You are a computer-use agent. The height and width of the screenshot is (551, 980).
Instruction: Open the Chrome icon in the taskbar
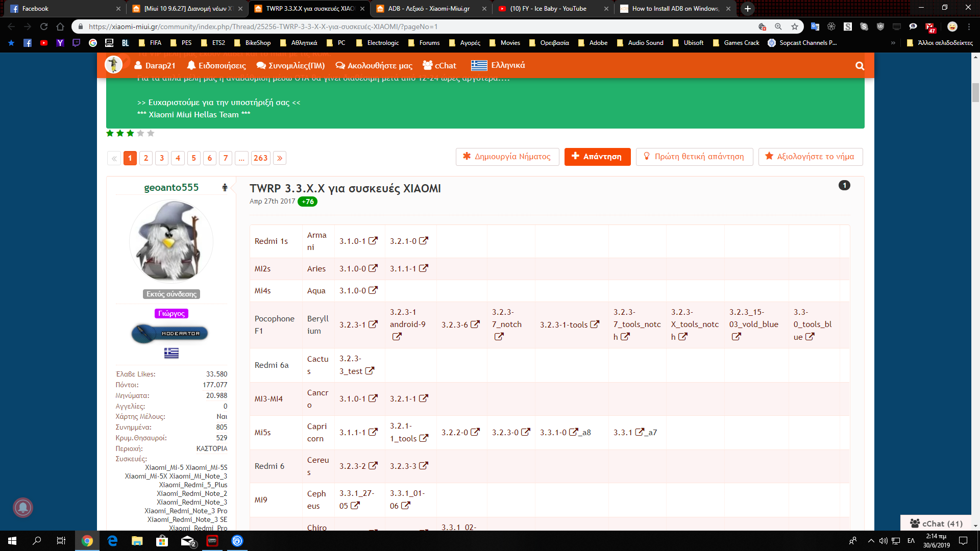pos(87,541)
